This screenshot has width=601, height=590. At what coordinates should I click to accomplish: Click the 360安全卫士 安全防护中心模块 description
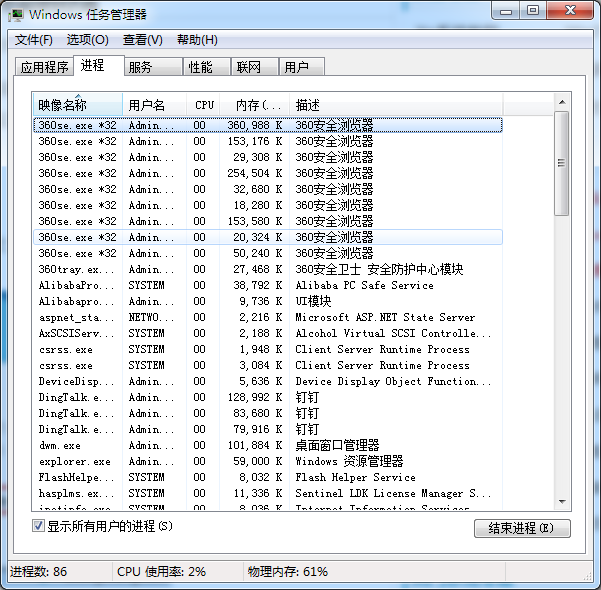coord(379,269)
